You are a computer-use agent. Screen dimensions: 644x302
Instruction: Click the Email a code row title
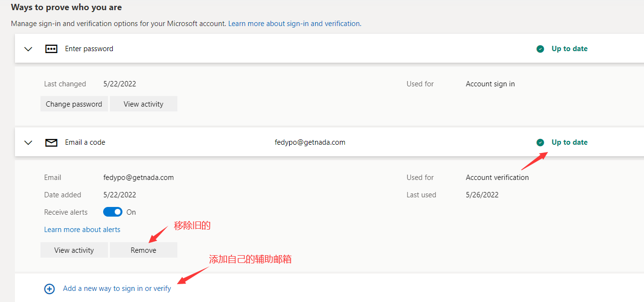pos(85,142)
